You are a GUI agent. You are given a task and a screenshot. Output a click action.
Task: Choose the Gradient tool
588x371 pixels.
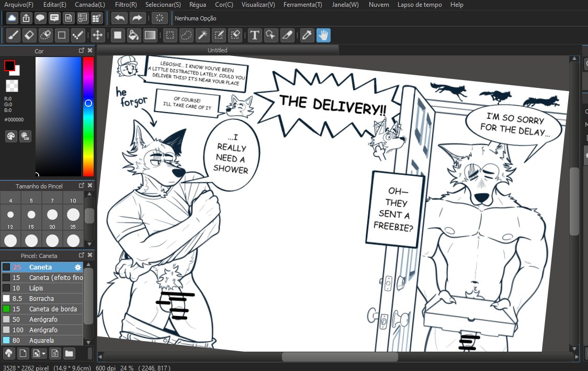point(150,35)
